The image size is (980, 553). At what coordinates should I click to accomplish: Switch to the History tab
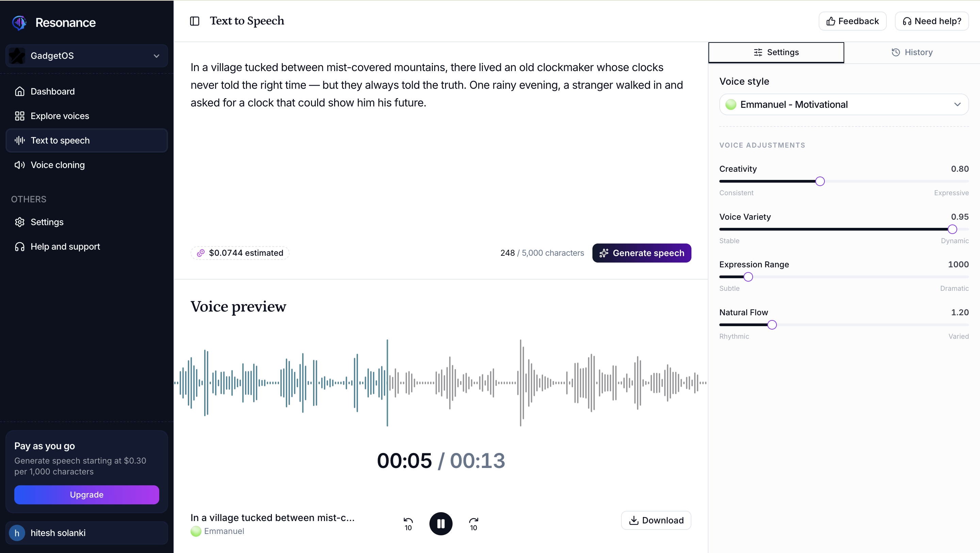coord(912,52)
